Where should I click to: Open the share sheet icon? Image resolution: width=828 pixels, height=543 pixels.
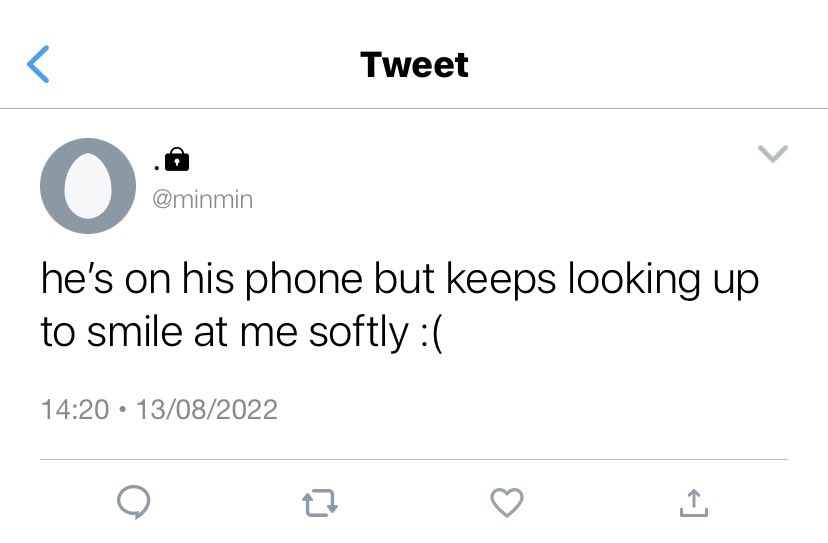[x=693, y=503]
